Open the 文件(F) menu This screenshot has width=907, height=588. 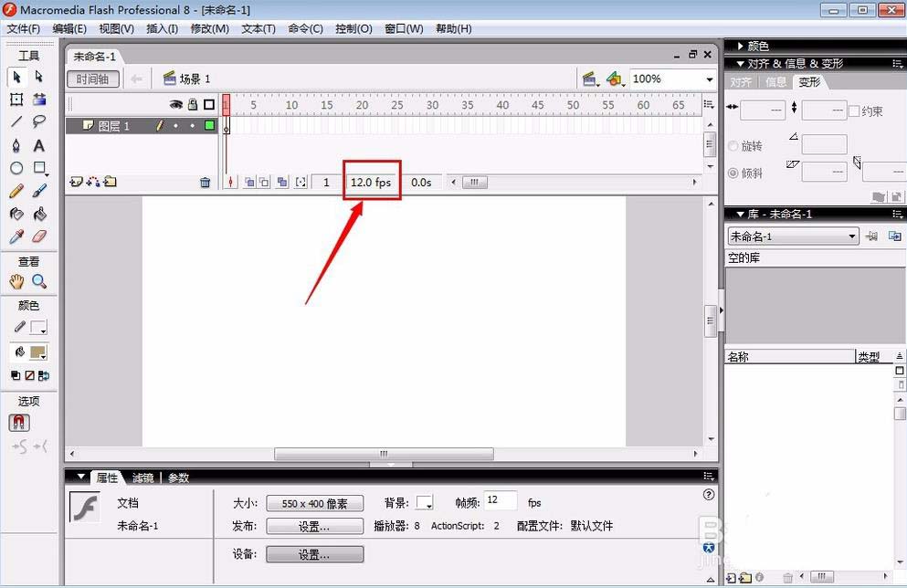click(x=23, y=29)
